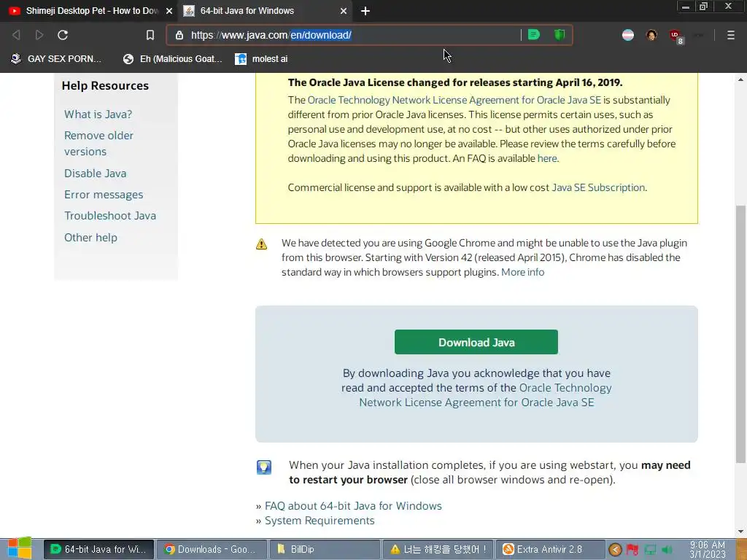Click the padlock site security icon
This screenshot has width=747, height=560.
point(179,35)
